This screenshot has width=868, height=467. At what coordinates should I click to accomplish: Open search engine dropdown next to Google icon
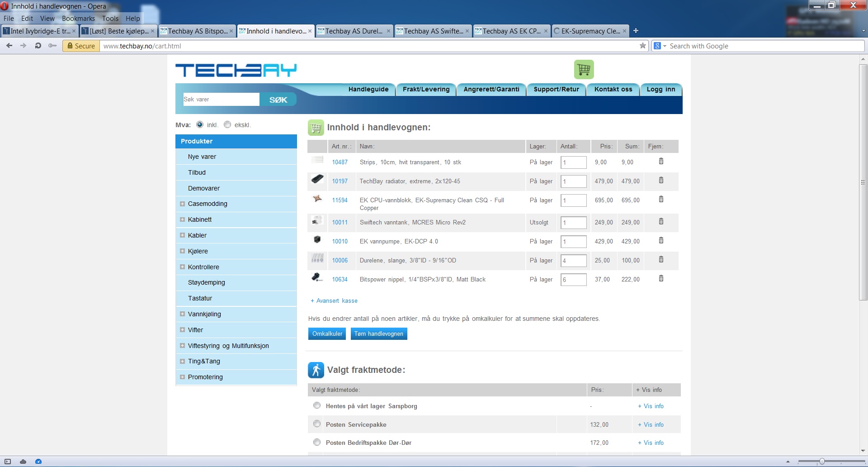(665, 46)
